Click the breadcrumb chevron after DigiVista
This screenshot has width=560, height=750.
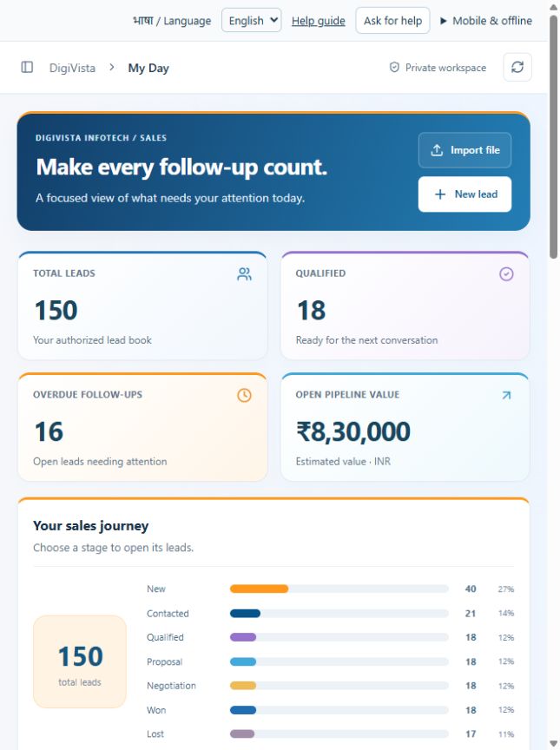click(111, 68)
